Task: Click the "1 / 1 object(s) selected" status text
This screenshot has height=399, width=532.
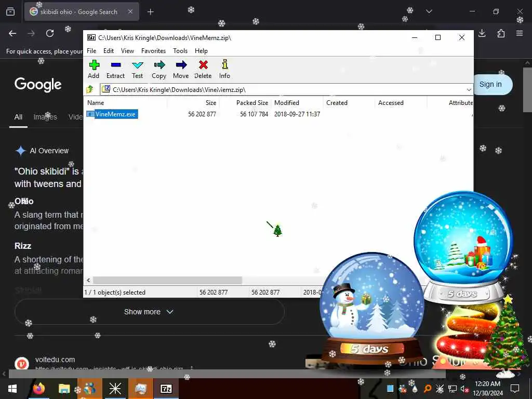Action: [x=115, y=292]
